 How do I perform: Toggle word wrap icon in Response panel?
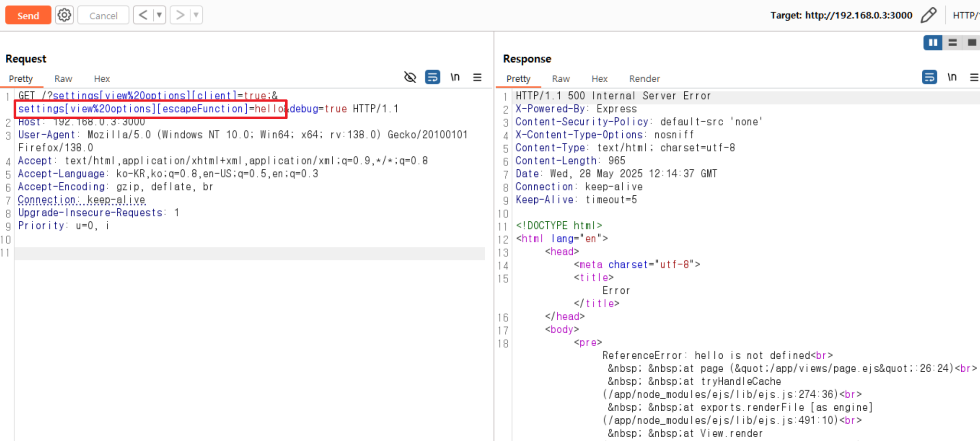(x=929, y=77)
